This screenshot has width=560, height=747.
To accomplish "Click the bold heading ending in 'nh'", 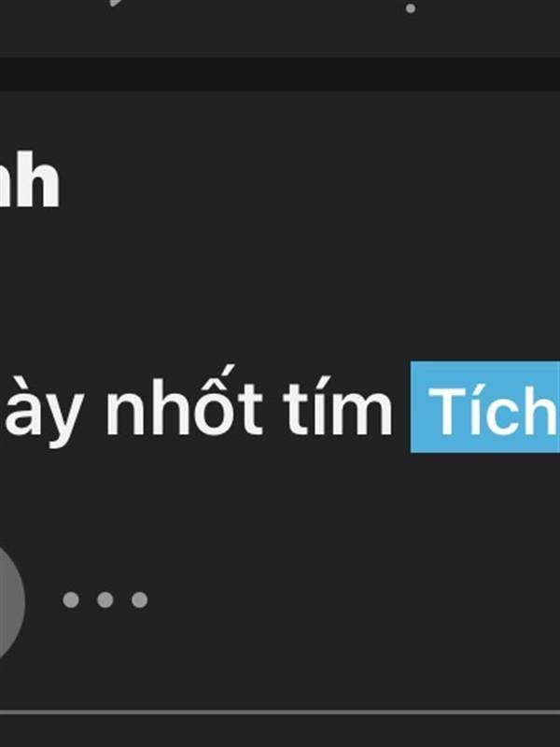I will [30, 179].
